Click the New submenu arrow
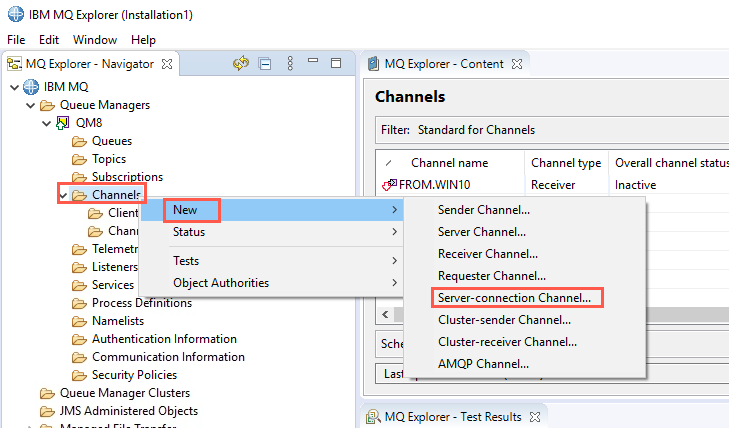729x428 pixels. coord(394,210)
